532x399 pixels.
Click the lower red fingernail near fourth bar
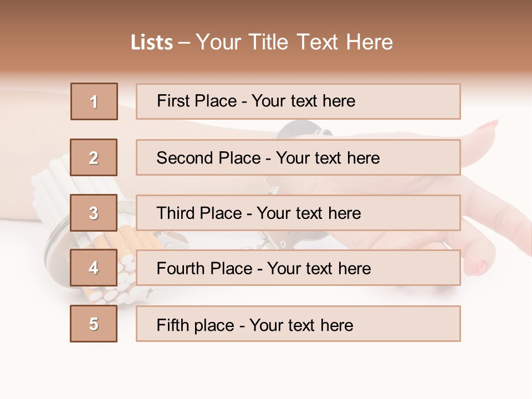[478, 268]
